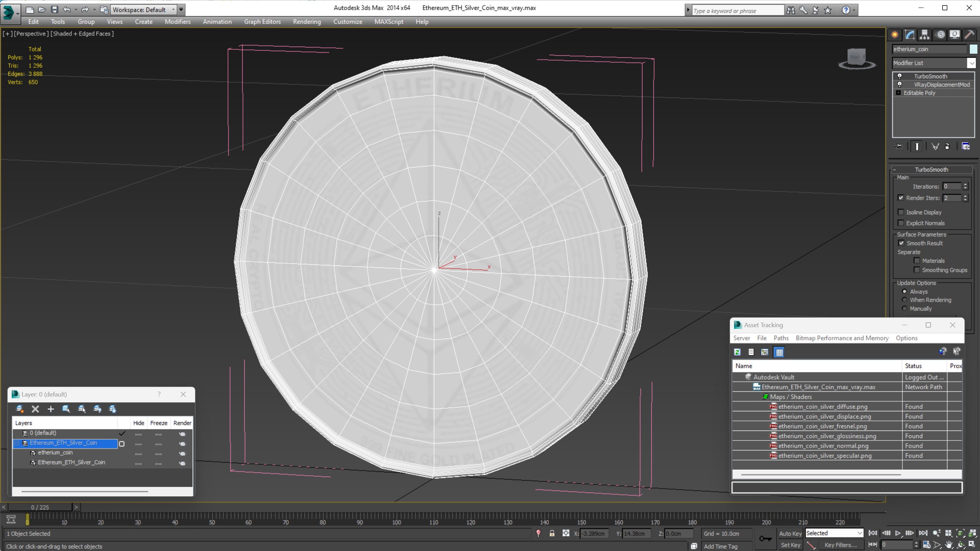Image resolution: width=980 pixels, height=551 pixels.
Task: Click the Selection Lock toggle padlock
Action: click(x=552, y=533)
